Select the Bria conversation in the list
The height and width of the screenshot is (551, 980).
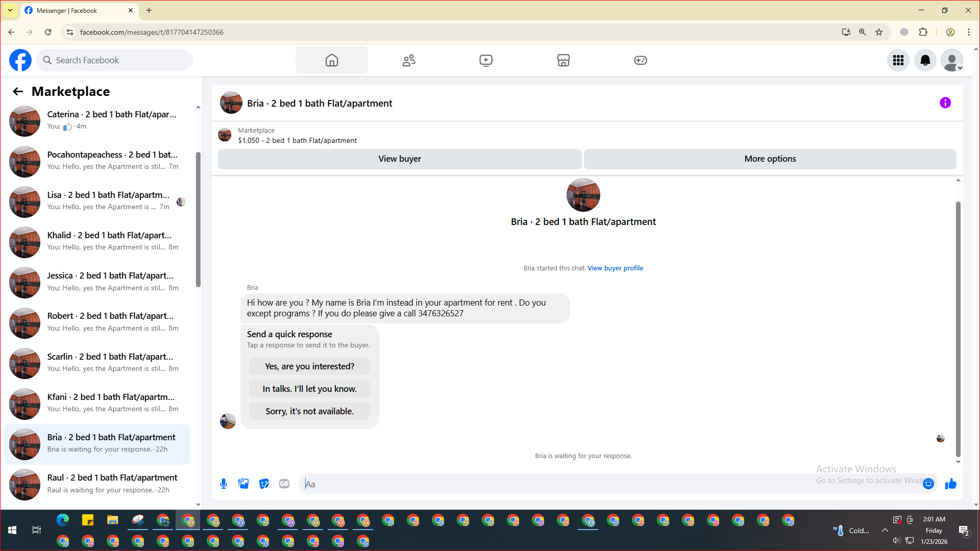pyautogui.click(x=97, y=444)
